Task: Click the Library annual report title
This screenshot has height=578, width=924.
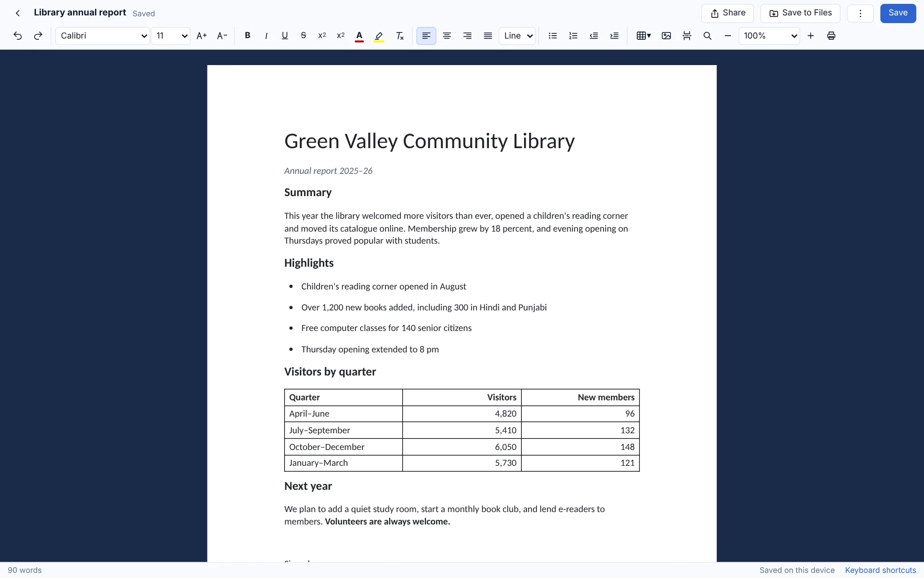Action: point(80,13)
